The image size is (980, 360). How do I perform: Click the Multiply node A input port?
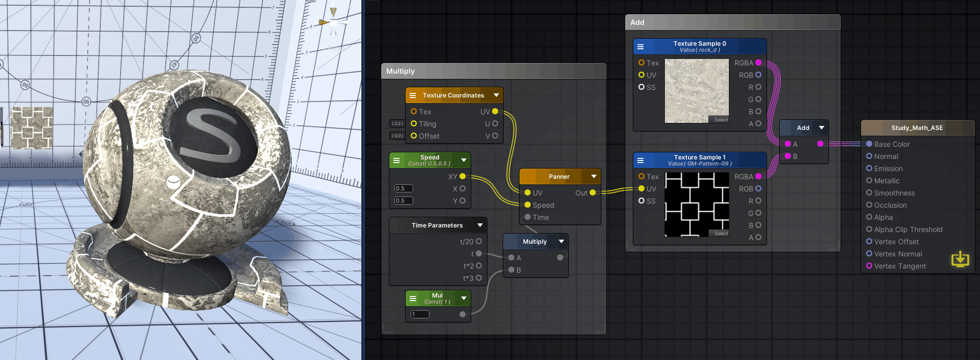tap(511, 258)
